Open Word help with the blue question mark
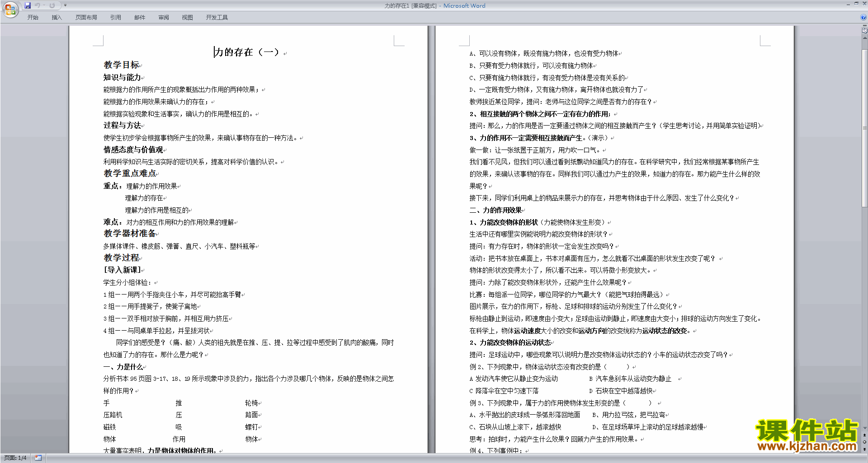Viewport: 868px width, 463px height. point(863,17)
